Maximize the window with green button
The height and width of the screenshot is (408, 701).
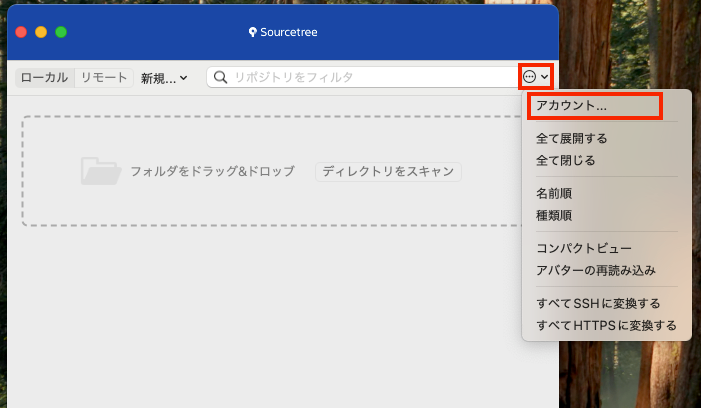[x=61, y=32]
